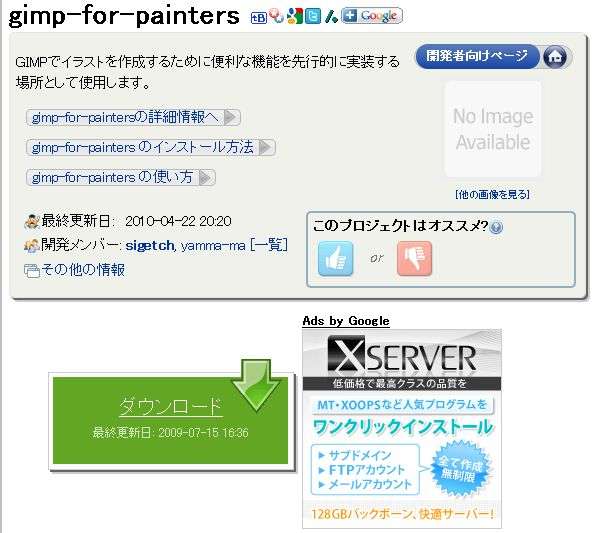596x533 pixels.
Task: Click the green slash share icon
Action: click(331, 17)
